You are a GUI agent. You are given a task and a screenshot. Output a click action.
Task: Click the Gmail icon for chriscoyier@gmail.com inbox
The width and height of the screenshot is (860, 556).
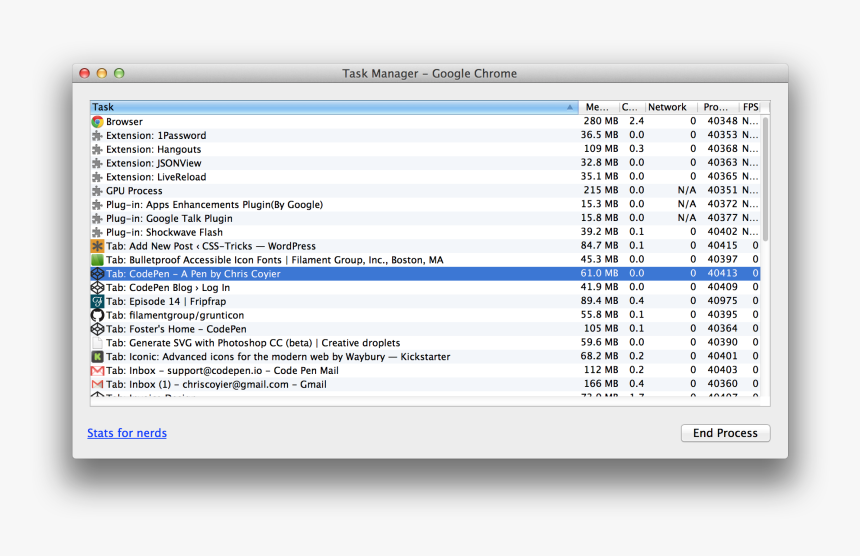click(x=97, y=384)
